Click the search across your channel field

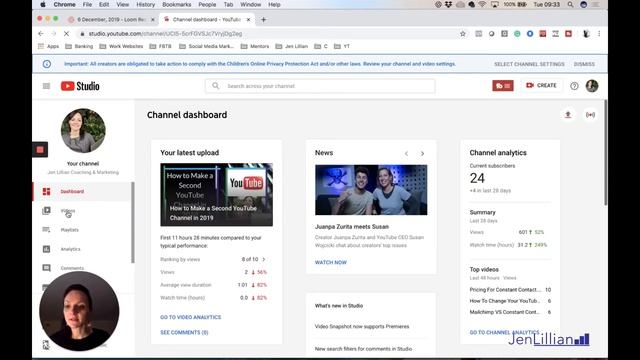[x=320, y=86]
